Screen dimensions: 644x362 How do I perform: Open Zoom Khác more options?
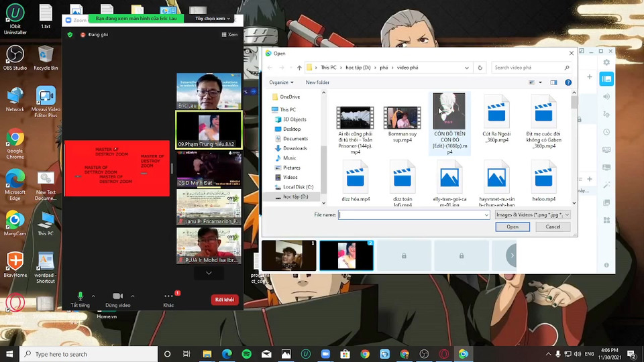click(x=168, y=300)
